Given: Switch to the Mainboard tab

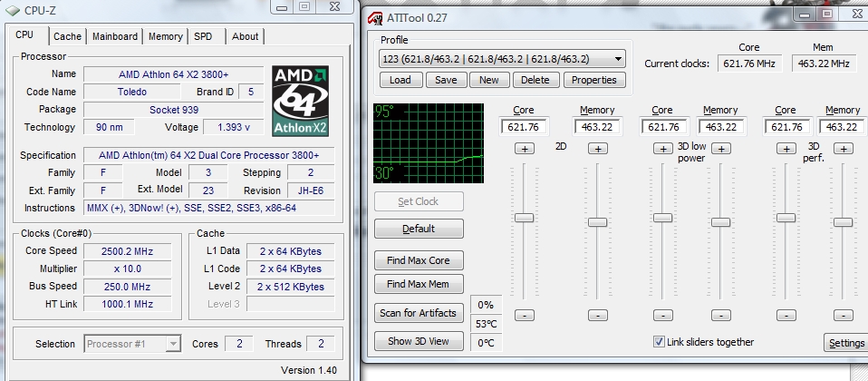Looking at the screenshot, I should click(114, 36).
